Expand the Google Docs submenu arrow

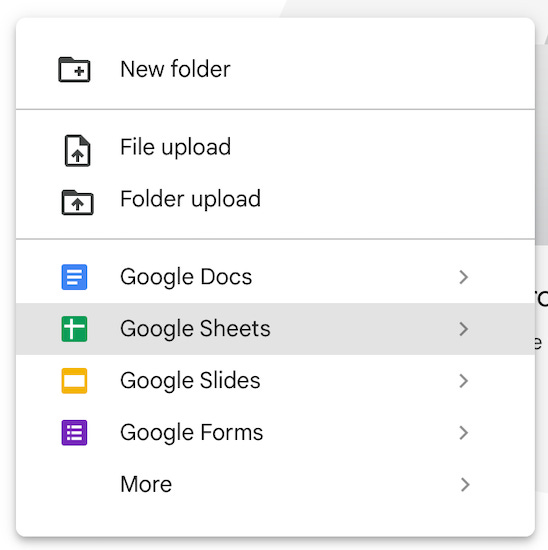pyautogui.click(x=464, y=277)
